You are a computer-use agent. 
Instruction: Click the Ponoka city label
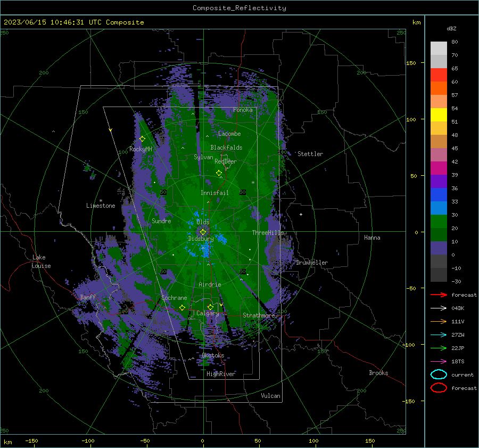tap(243, 110)
